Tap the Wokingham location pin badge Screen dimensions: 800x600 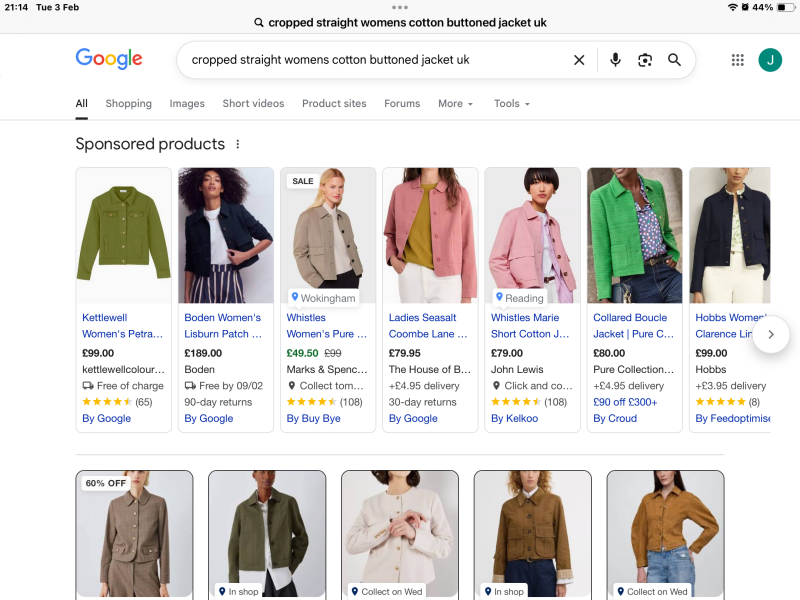click(x=323, y=298)
